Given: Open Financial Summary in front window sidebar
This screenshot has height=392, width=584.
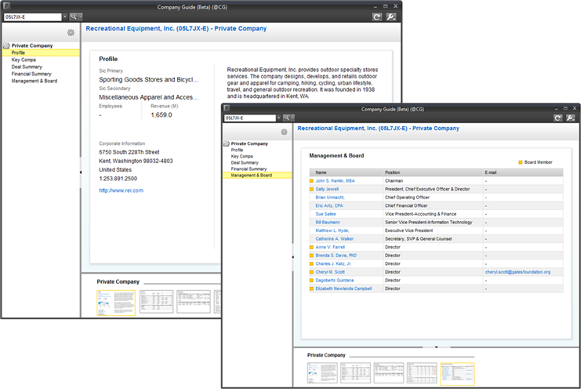Looking at the screenshot, I should point(248,169).
